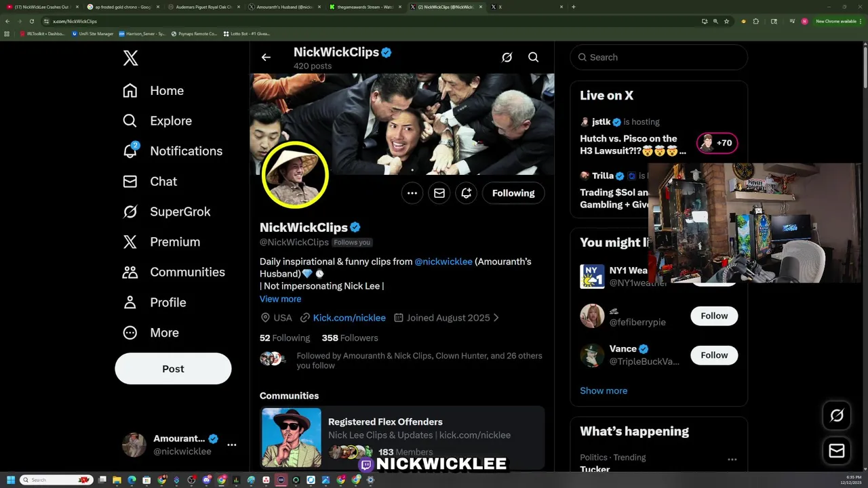Viewport: 868px width, 488px height.
Task: Toggle post notifications bell for NickWickClips
Action: tap(467, 193)
